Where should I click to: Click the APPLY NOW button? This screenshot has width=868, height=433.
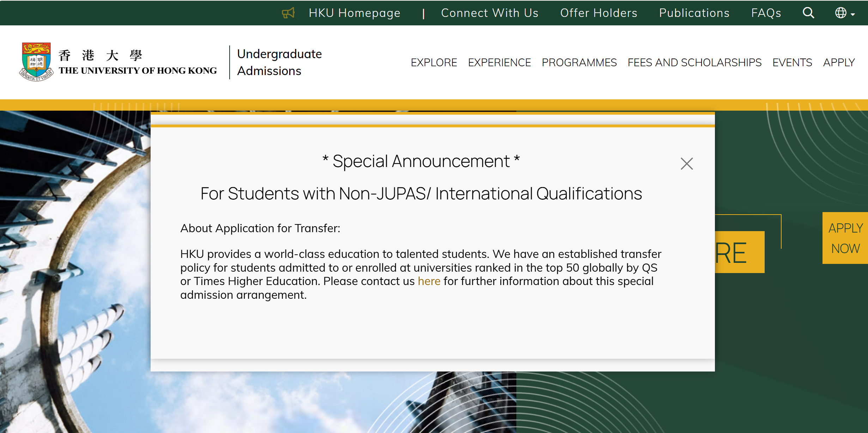pos(845,238)
